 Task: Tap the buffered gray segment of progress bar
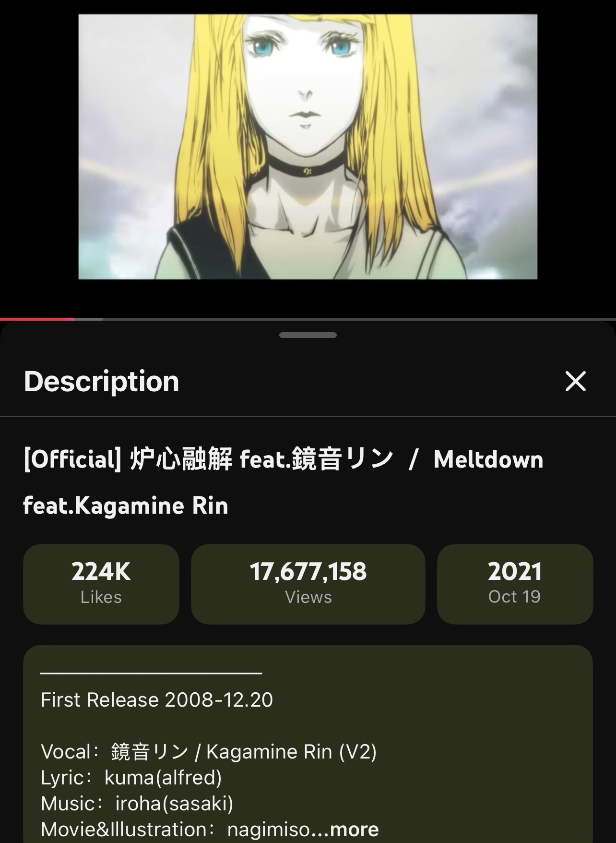click(x=88, y=319)
